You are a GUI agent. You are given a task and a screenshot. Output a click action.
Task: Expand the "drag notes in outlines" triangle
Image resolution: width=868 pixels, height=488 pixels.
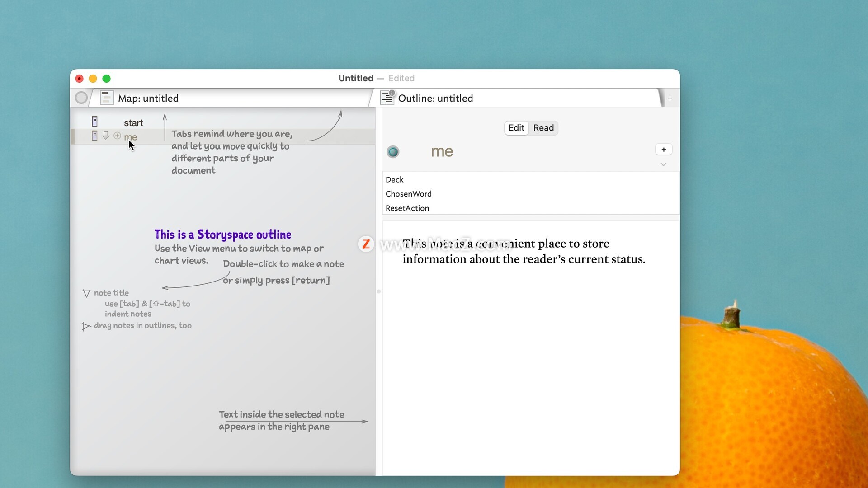click(x=86, y=326)
